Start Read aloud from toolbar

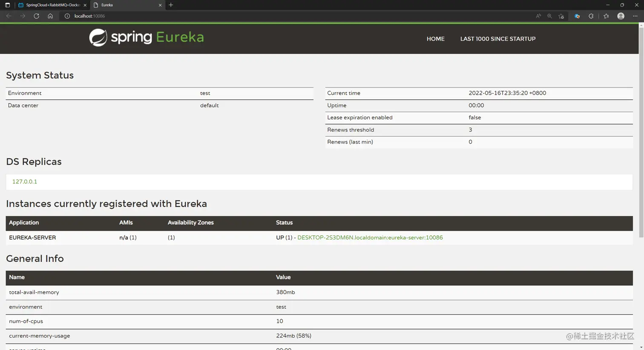point(538,16)
